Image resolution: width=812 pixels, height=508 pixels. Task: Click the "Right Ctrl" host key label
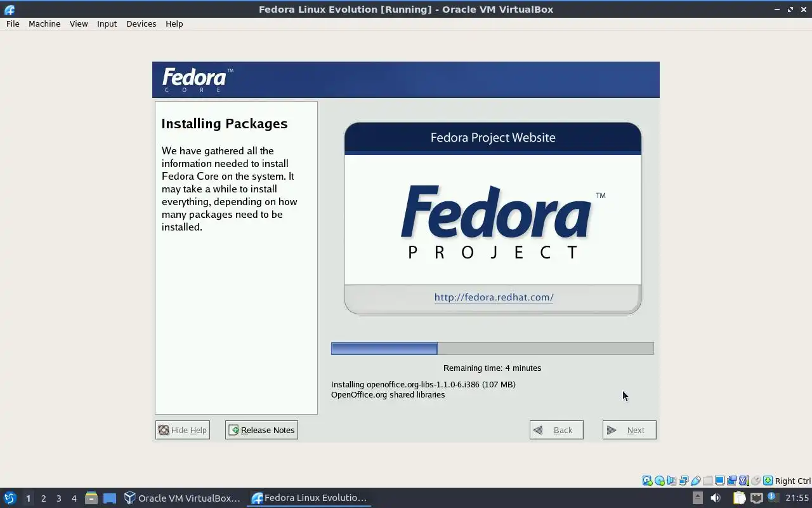tap(793, 481)
